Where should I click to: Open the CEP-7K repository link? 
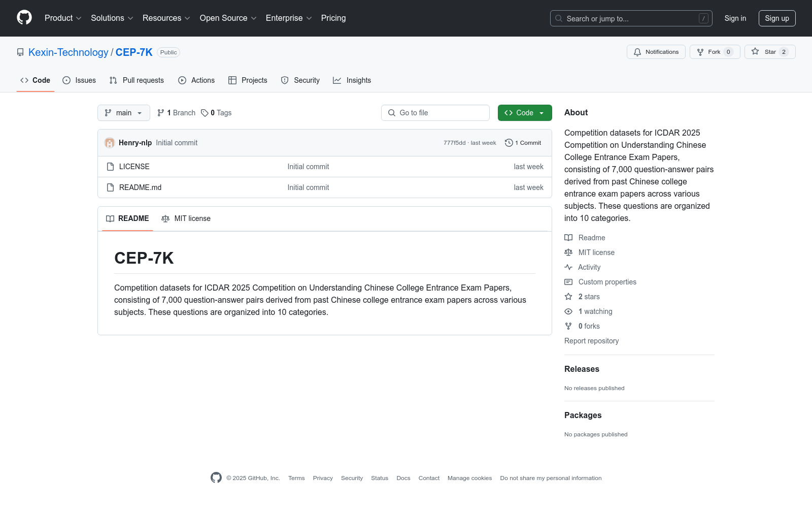pyautogui.click(x=134, y=52)
